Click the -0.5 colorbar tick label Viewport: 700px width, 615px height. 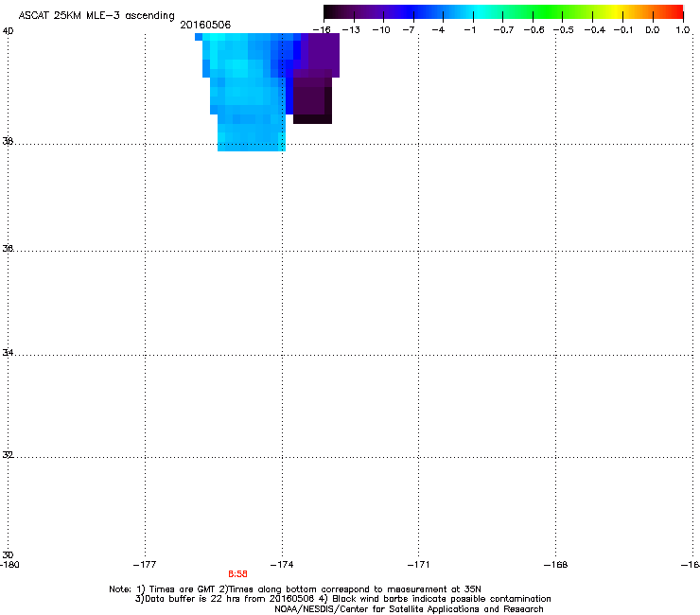pyautogui.click(x=564, y=30)
